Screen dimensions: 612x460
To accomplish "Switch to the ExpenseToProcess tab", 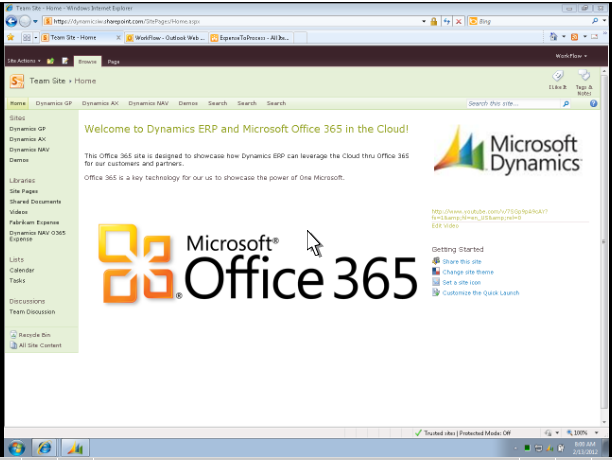I will coord(251,38).
